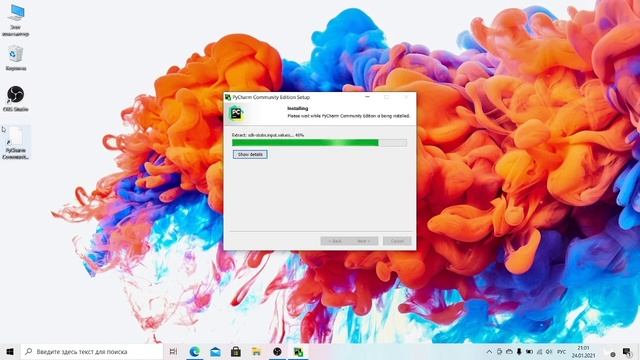Open the Recycle Bin desktop icon
This screenshot has height=360, width=640.
click(x=16, y=58)
